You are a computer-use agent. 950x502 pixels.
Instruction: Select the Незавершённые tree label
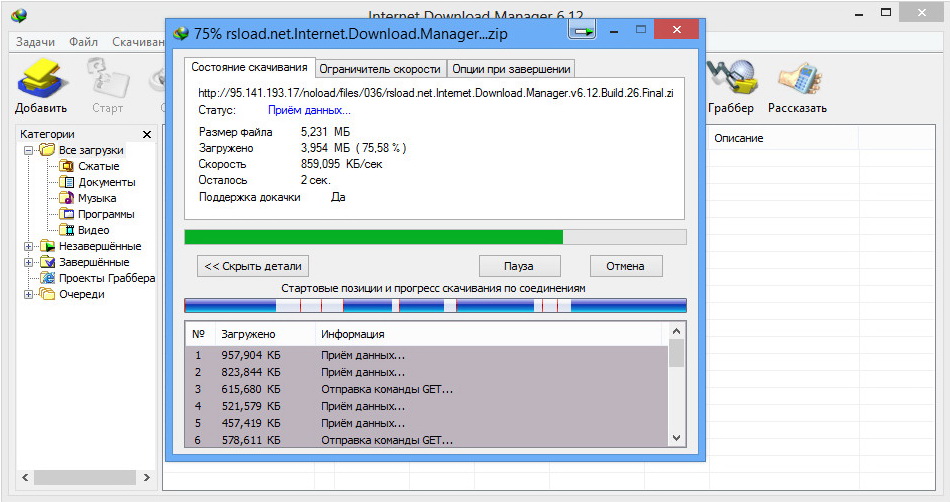point(100,246)
